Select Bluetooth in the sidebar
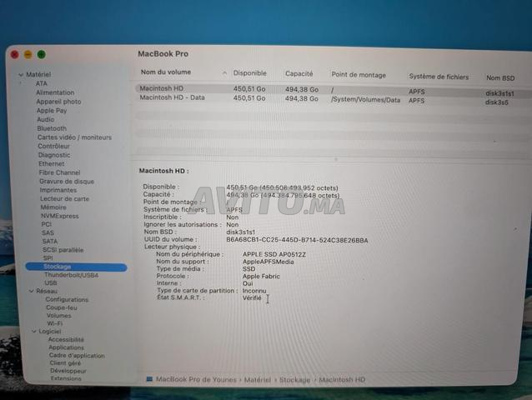 [x=52, y=128]
